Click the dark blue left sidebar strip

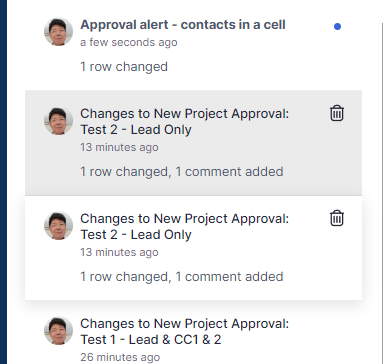pos(3,182)
